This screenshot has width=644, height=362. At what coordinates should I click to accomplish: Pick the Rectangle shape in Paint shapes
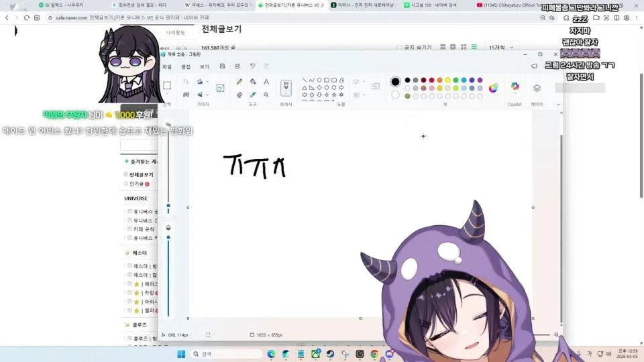point(327,80)
